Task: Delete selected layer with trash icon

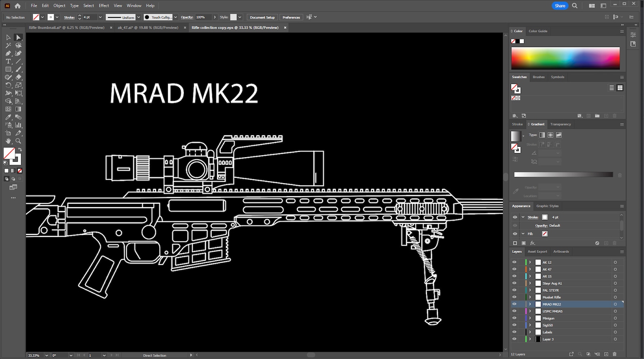Action: pyautogui.click(x=614, y=354)
